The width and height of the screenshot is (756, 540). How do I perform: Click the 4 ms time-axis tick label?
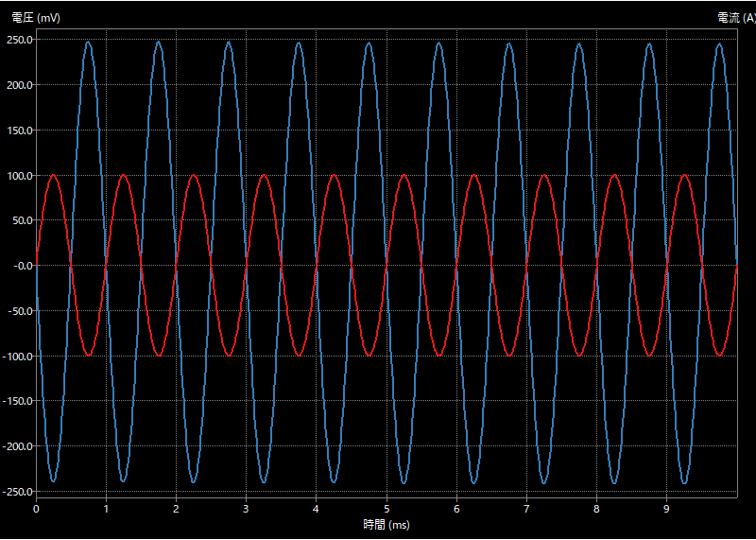tap(316, 509)
